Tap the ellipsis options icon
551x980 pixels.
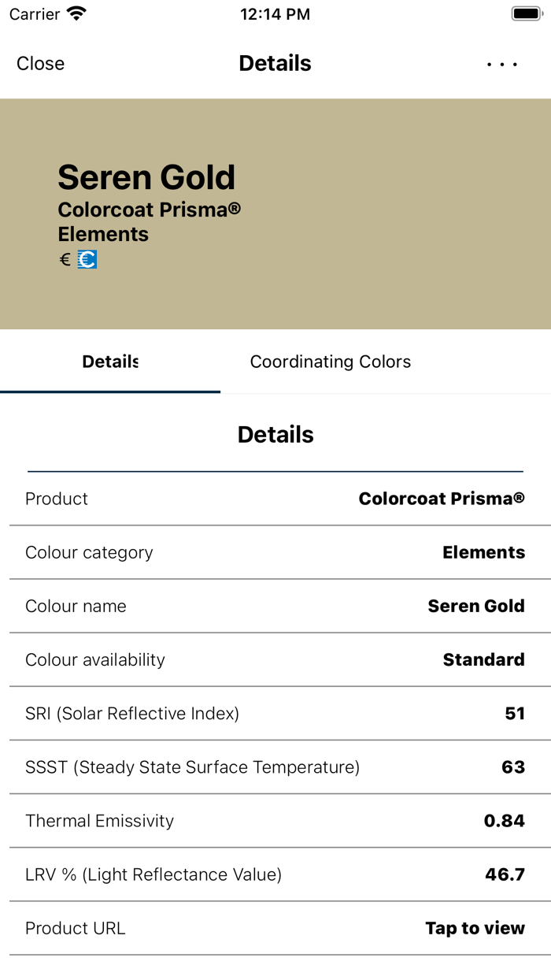[x=501, y=63]
